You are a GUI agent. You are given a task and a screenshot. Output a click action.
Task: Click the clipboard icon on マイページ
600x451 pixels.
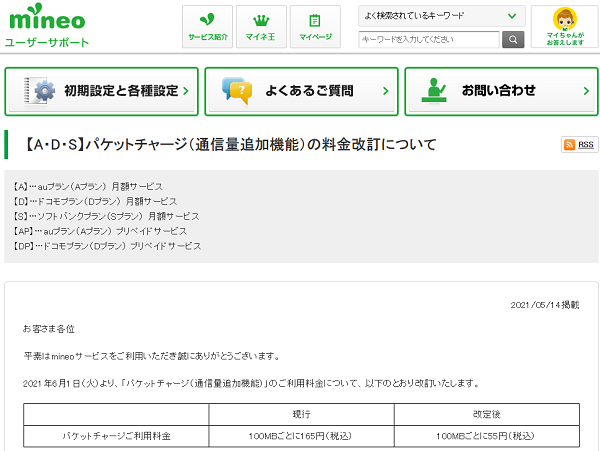[315, 20]
